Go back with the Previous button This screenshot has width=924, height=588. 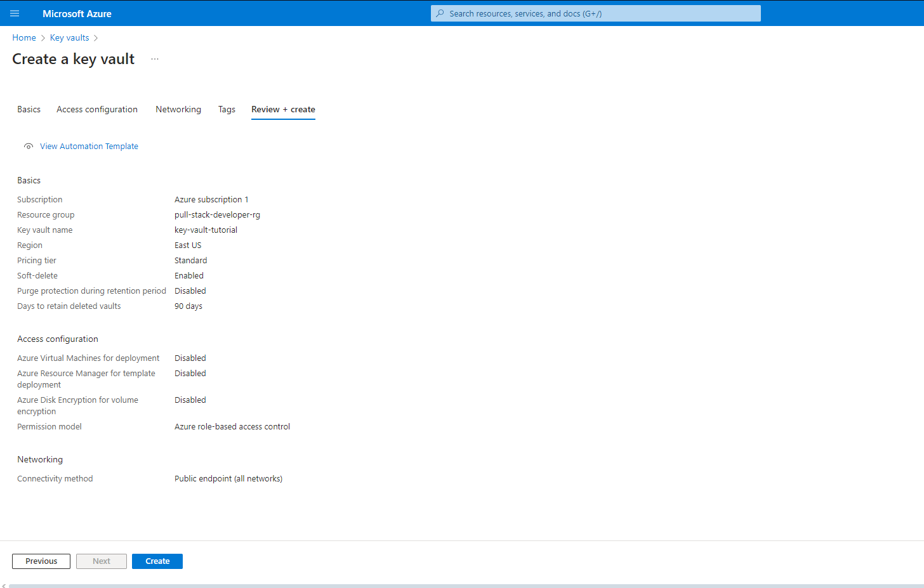click(x=41, y=561)
